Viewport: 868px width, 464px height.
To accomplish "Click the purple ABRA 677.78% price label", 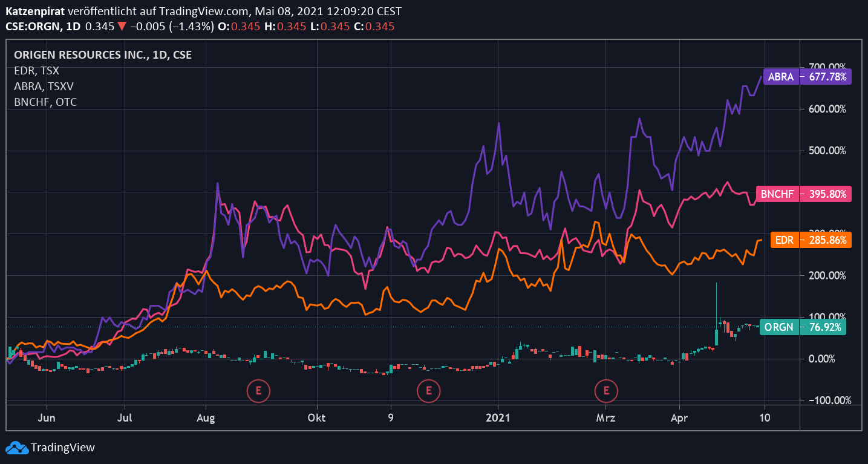I will point(808,77).
